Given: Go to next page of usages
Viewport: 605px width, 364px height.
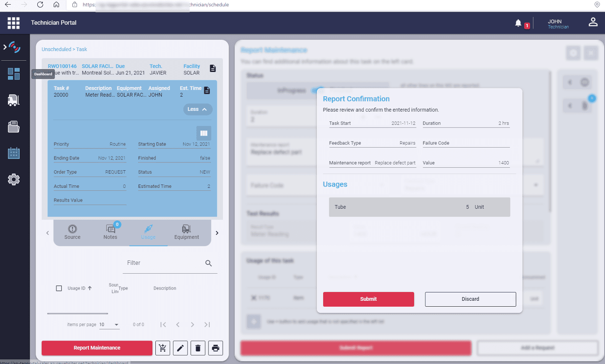Looking at the screenshot, I should [x=192, y=325].
